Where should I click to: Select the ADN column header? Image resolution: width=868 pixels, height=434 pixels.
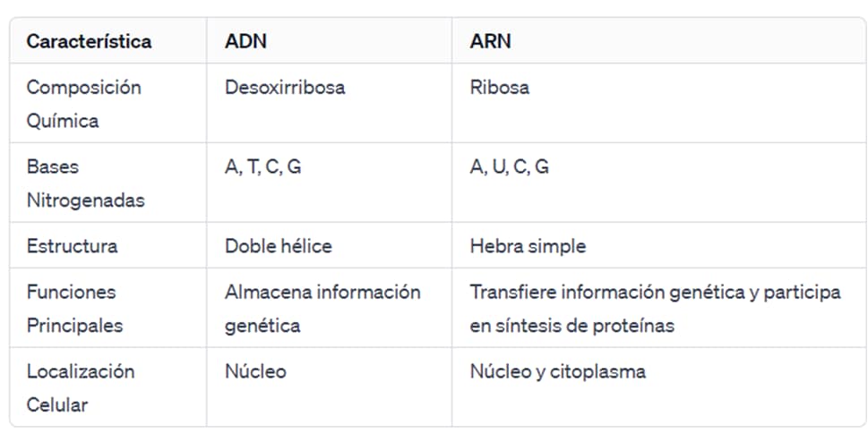[x=245, y=41]
